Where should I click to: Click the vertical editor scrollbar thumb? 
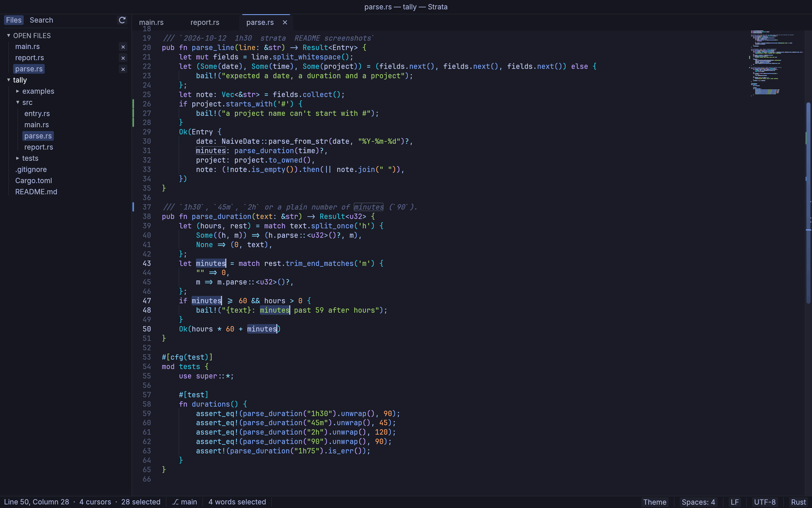[808, 203]
